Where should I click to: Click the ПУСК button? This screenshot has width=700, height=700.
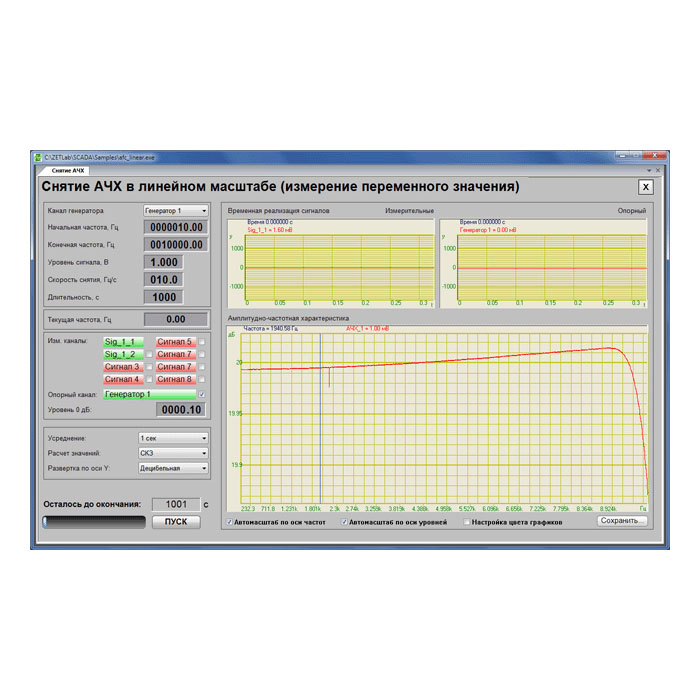coord(176,522)
